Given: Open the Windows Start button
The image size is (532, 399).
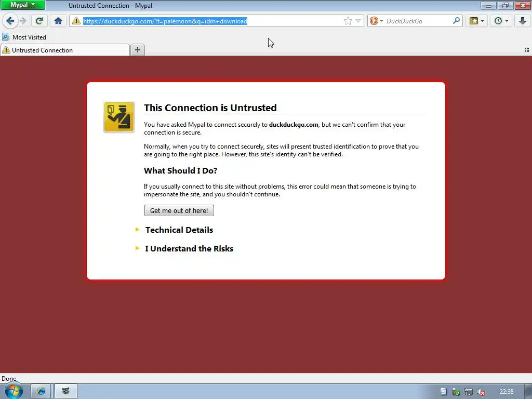Looking at the screenshot, I should tap(14, 391).
